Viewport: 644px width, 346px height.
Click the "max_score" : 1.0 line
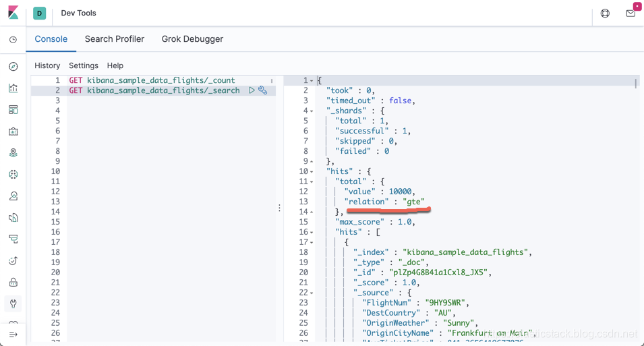375,222
